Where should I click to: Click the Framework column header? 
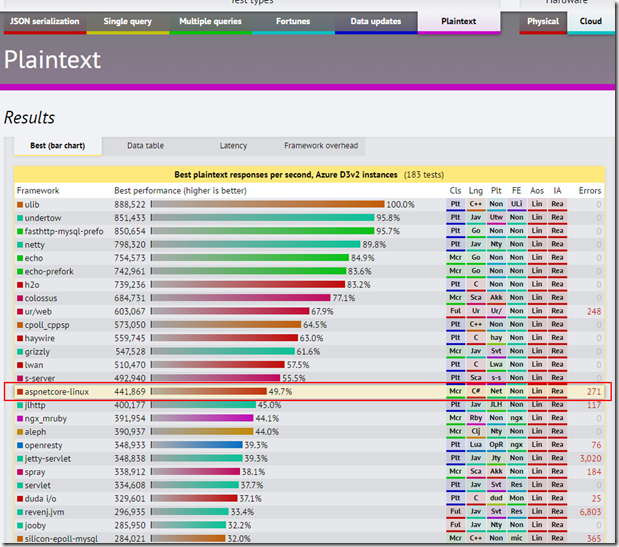tap(38, 191)
